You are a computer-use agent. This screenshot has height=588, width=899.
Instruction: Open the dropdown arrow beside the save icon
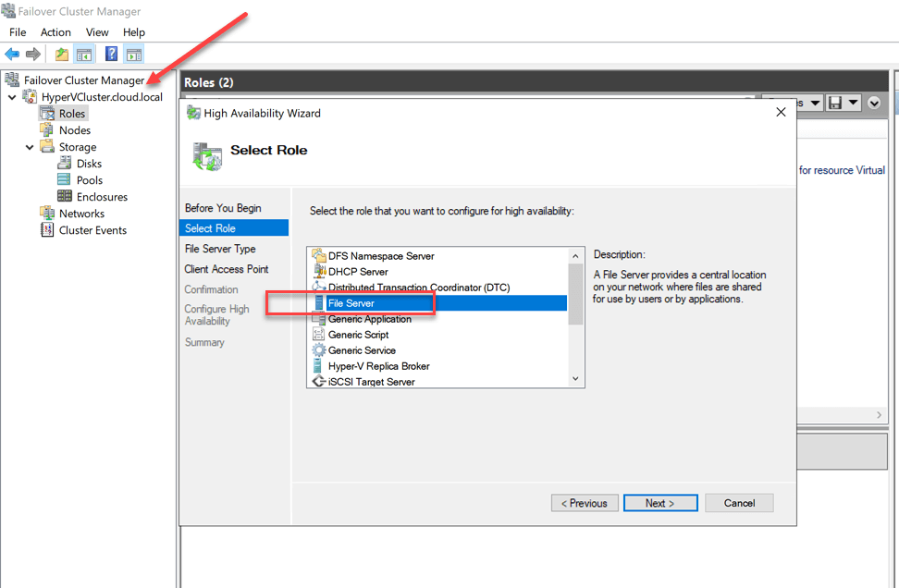tap(853, 103)
